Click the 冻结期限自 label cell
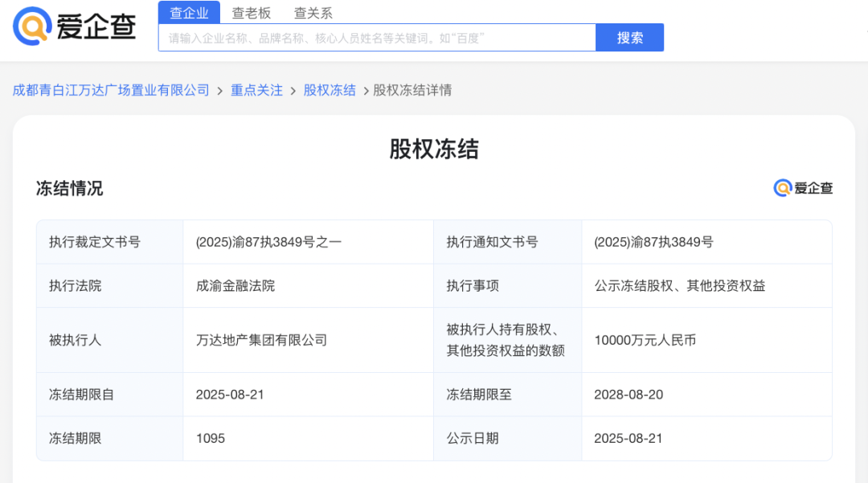 109,395
